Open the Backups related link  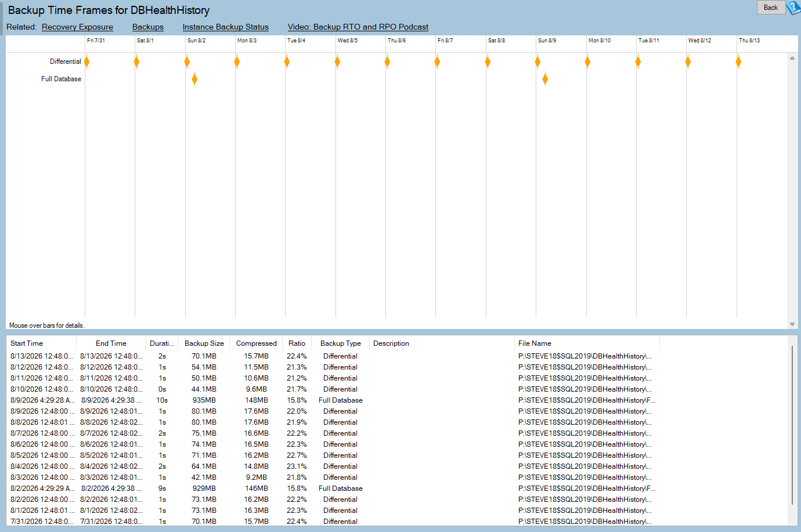pos(148,27)
